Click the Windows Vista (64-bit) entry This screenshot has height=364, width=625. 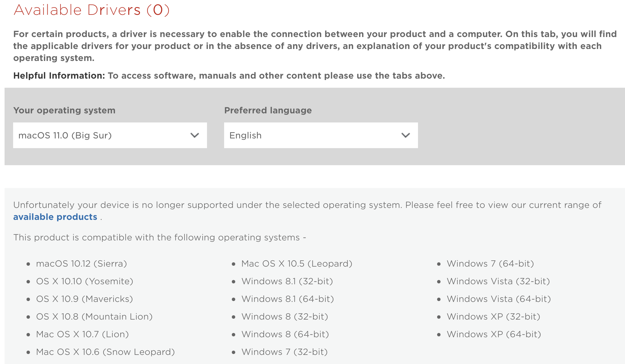[x=499, y=299]
